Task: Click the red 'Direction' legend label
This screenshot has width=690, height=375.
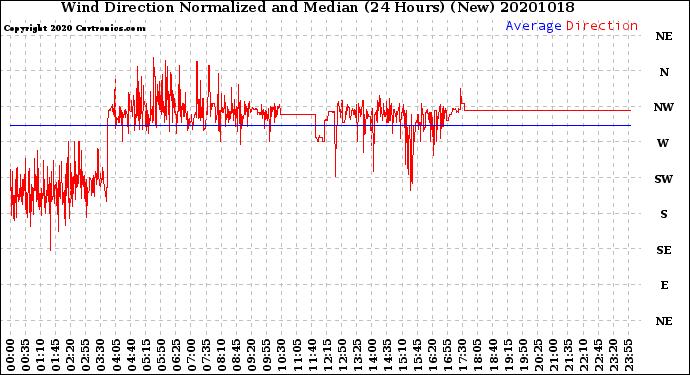Action: coord(602,26)
